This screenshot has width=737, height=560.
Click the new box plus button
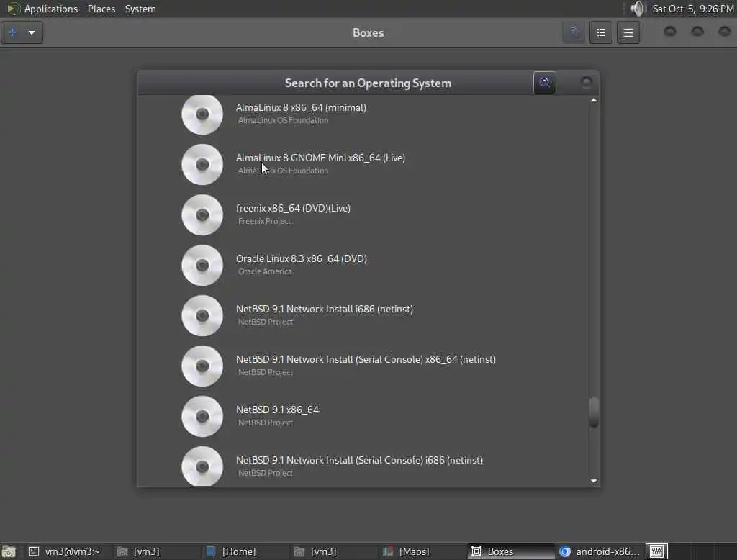[x=13, y=32]
